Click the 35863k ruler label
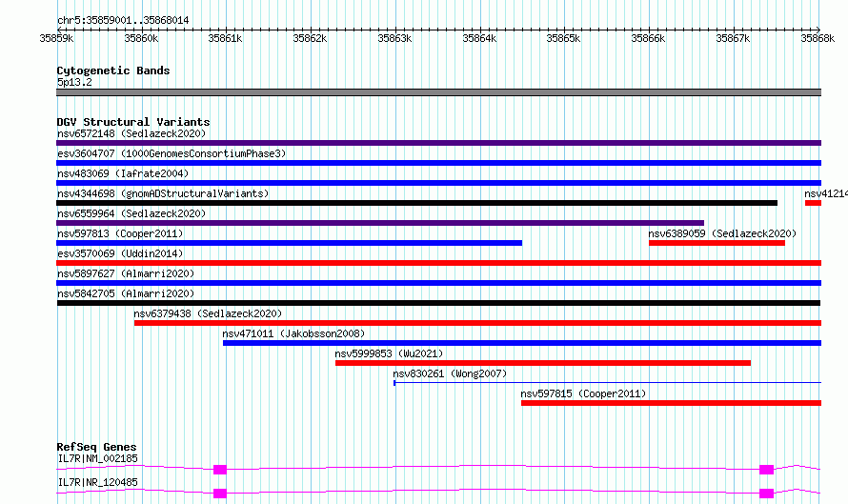The height and width of the screenshot is (504, 848). [x=394, y=38]
